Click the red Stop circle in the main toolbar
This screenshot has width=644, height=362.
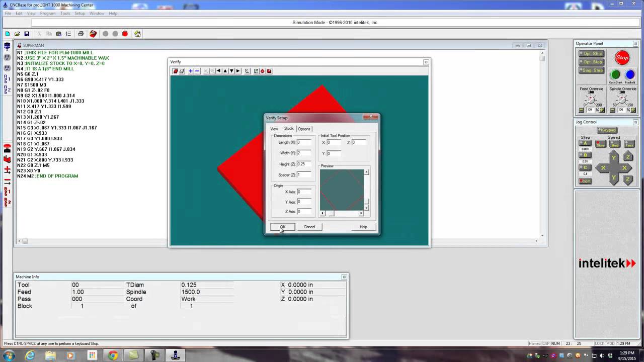tap(125, 34)
